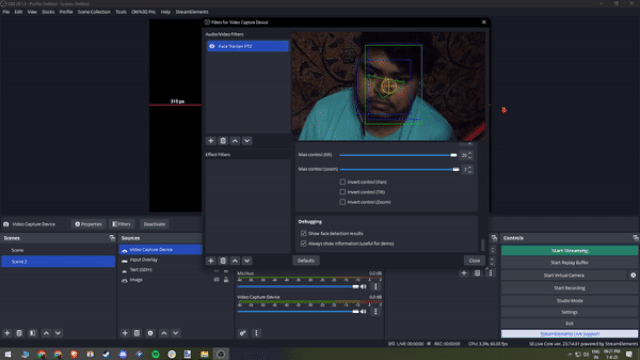640x360 pixels.
Task: Uncheck Always show information checkbox
Action: pos(303,243)
